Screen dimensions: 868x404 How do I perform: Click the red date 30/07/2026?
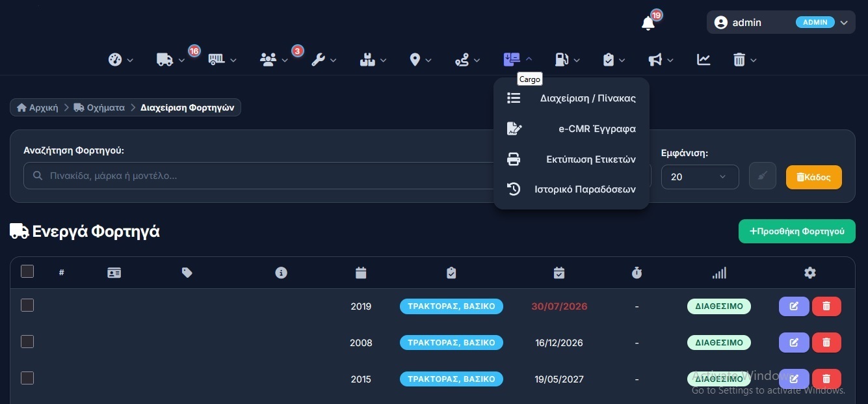pos(559,306)
